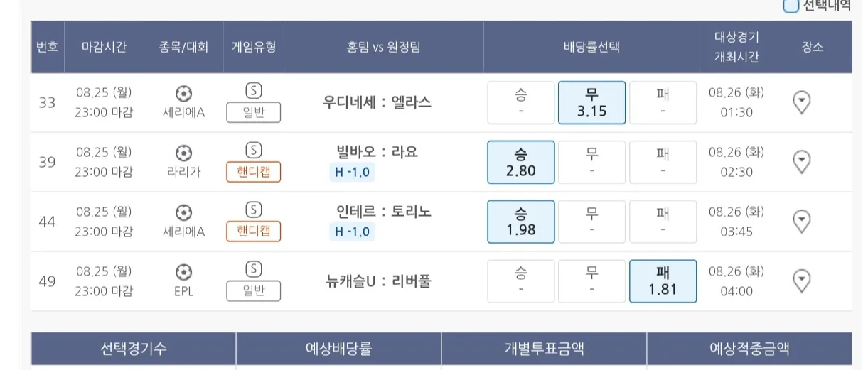
Task: Deselect the 무 3.15 odds on match 33
Action: tap(591, 103)
